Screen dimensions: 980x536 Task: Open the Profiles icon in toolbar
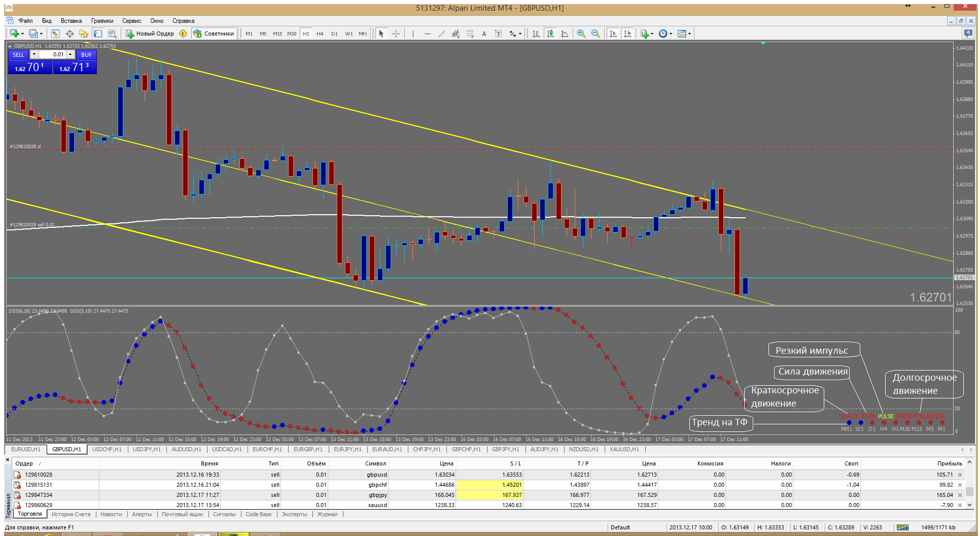(x=33, y=33)
